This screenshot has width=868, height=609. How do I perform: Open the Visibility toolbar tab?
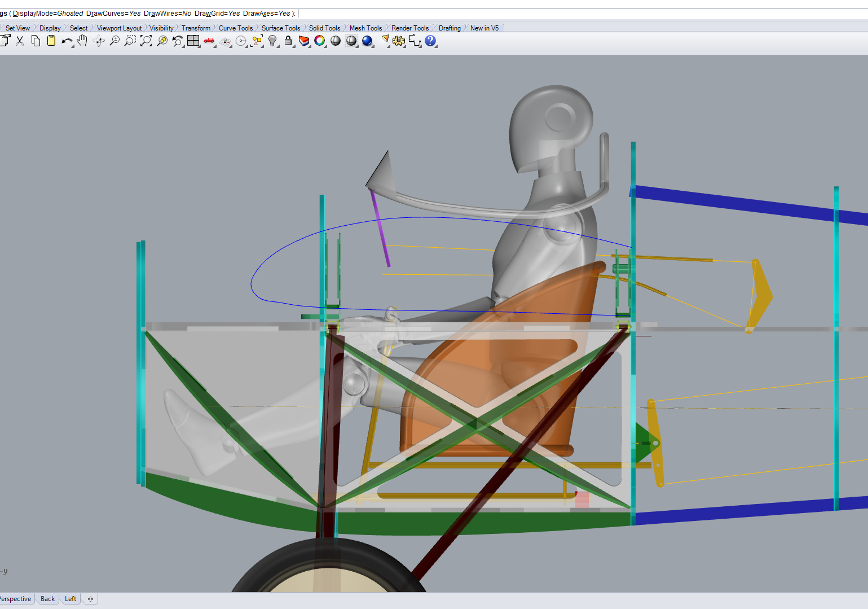pos(161,28)
